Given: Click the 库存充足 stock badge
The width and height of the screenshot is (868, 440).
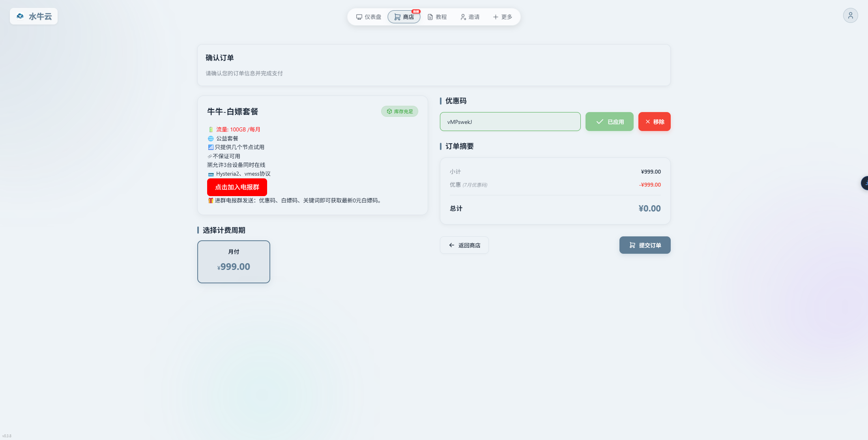Looking at the screenshot, I should click(399, 111).
